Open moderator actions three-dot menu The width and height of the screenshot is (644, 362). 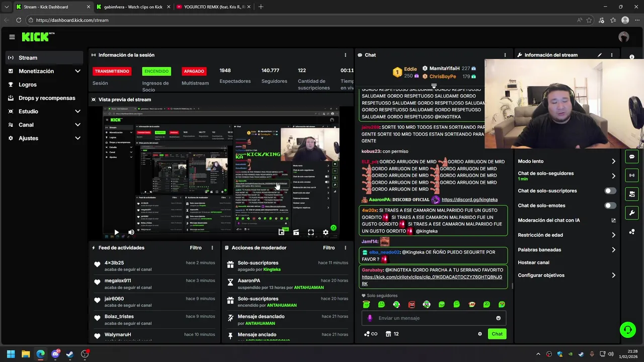(x=345, y=248)
